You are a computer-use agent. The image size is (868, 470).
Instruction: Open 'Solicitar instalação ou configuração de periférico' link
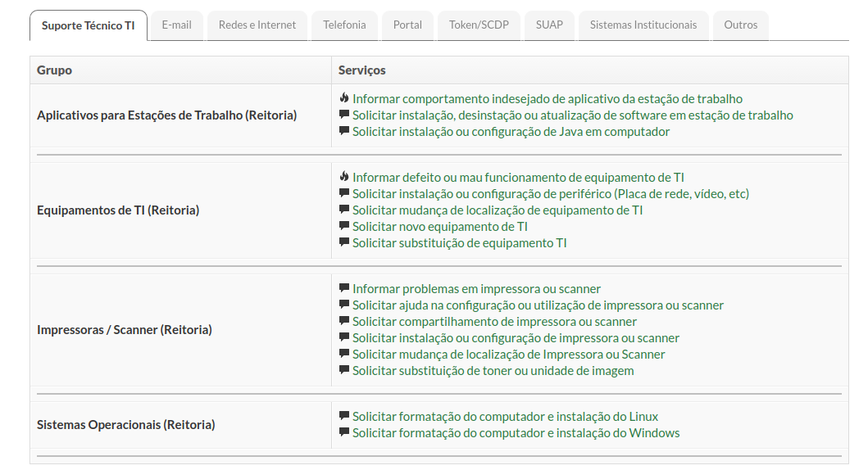point(551,194)
